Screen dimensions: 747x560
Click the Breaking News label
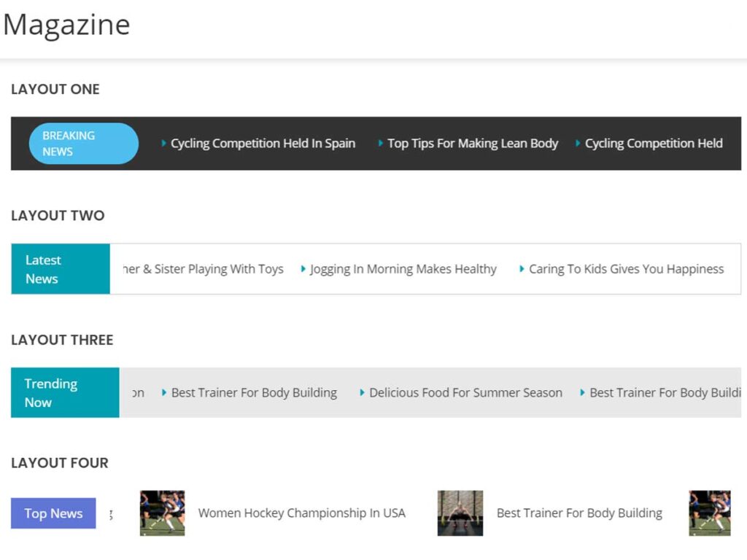[83, 144]
